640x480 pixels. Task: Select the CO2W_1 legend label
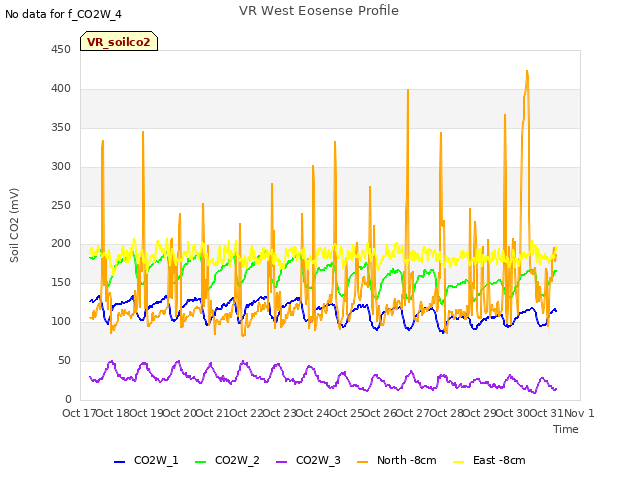(x=156, y=460)
